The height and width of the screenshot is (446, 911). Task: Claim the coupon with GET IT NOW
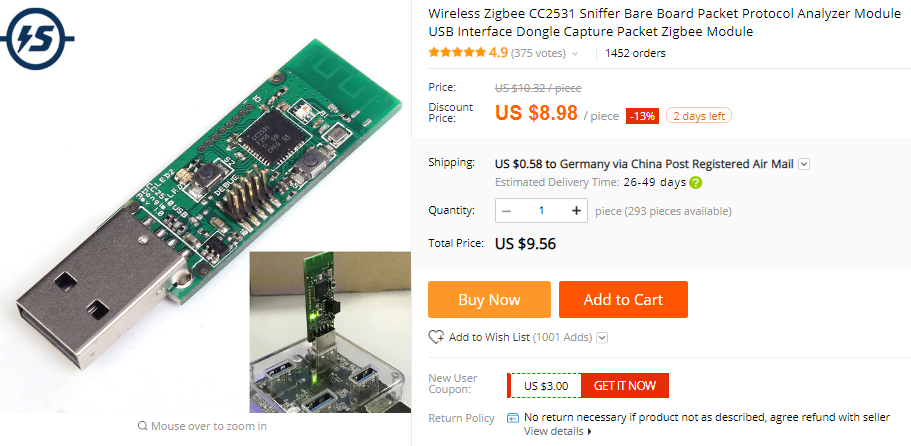point(625,386)
